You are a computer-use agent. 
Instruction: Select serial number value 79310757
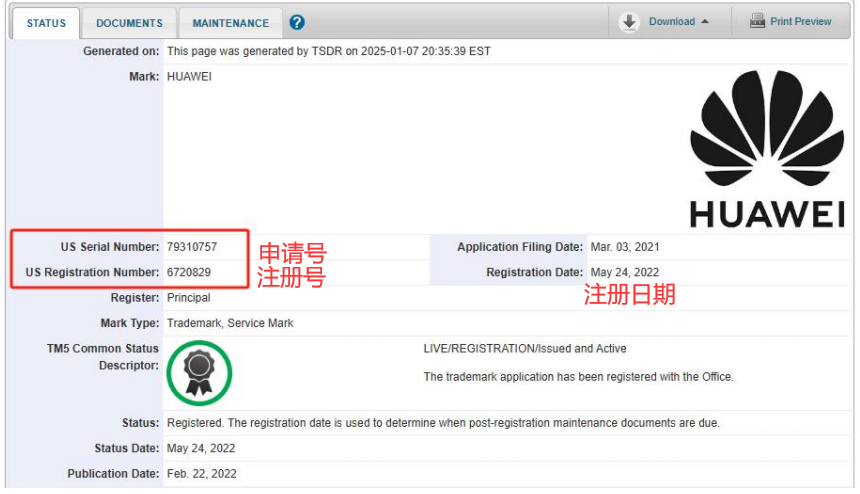tap(192, 247)
